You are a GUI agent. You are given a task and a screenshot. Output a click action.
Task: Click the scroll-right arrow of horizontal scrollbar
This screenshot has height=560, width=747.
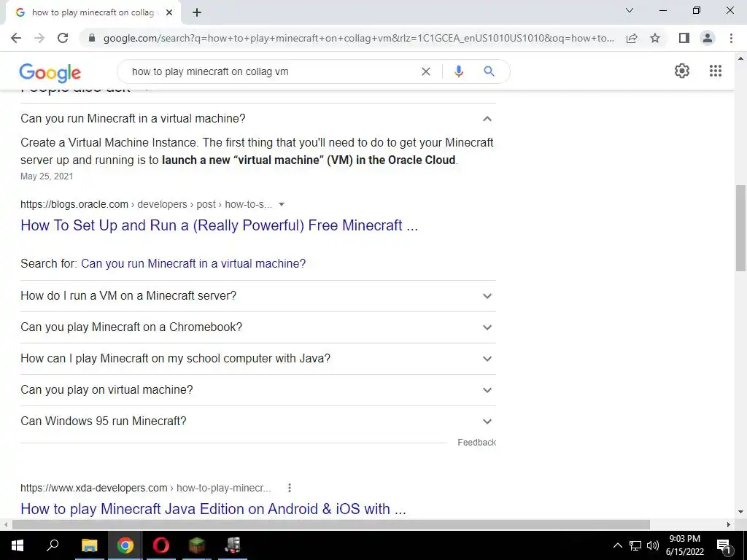coord(729,524)
